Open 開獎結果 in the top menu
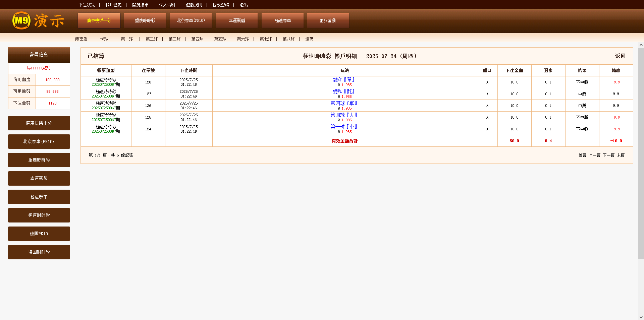644x320 pixels. point(140,5)
